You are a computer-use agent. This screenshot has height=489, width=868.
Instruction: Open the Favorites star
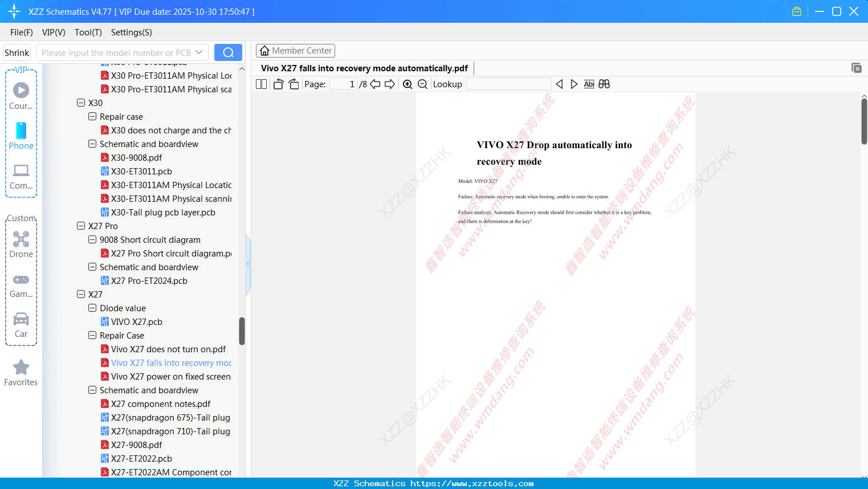[x=21, y=373]
